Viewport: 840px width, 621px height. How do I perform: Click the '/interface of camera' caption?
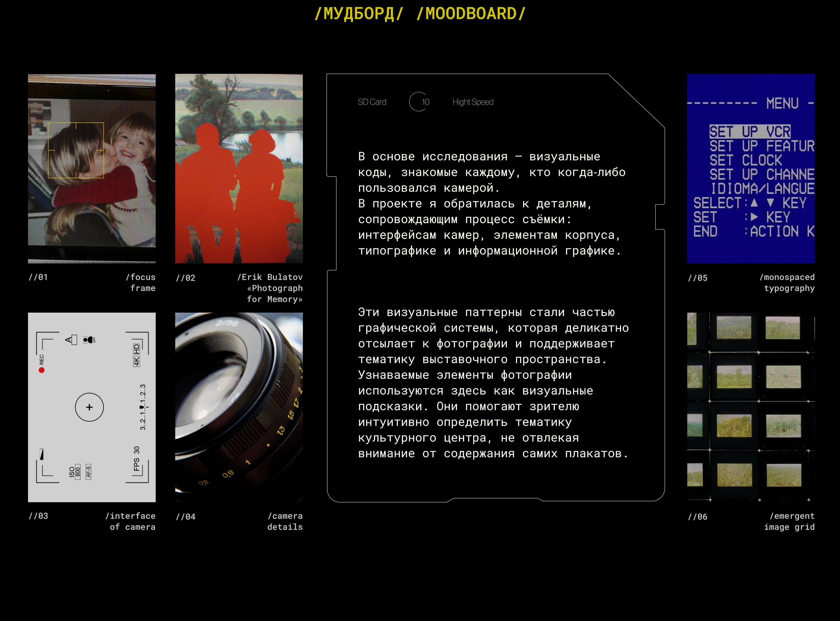click(130, 521)
